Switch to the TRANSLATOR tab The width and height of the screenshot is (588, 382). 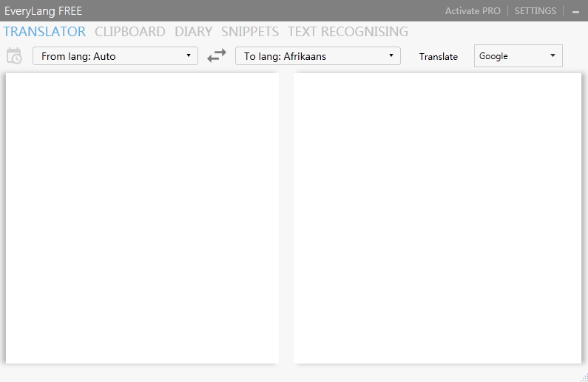[44, 32]
